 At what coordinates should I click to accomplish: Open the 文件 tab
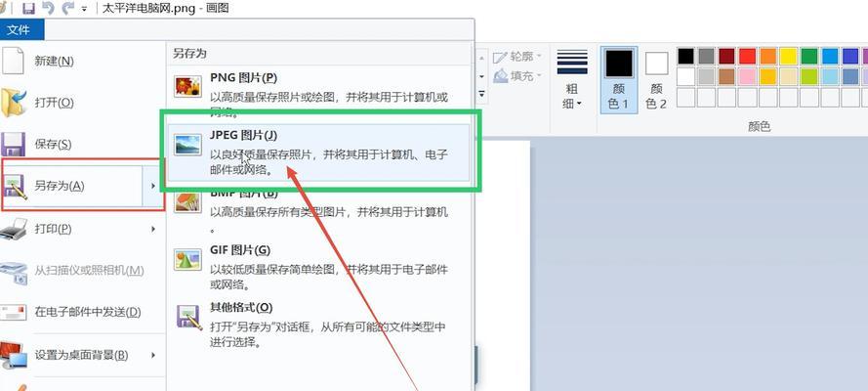click(x=21, y=29)
